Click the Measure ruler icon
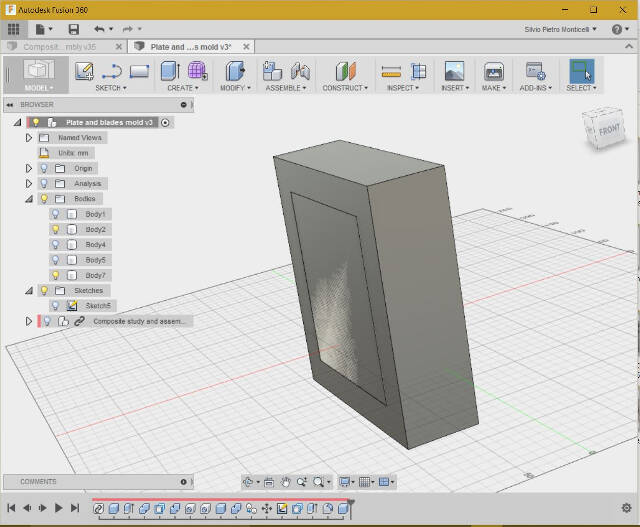Image resolution: width=640 pixels, height=527 pixels. (x=391, y=72)
